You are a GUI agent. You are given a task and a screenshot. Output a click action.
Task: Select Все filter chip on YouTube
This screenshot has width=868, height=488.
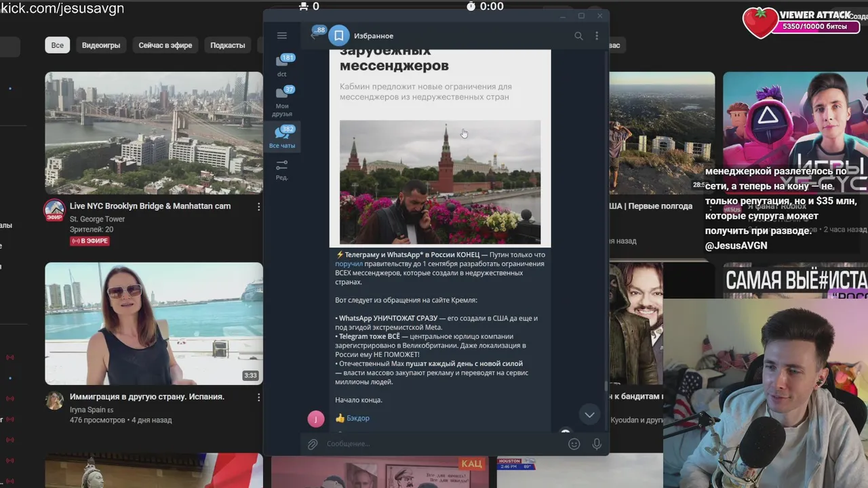coord(58,45)
